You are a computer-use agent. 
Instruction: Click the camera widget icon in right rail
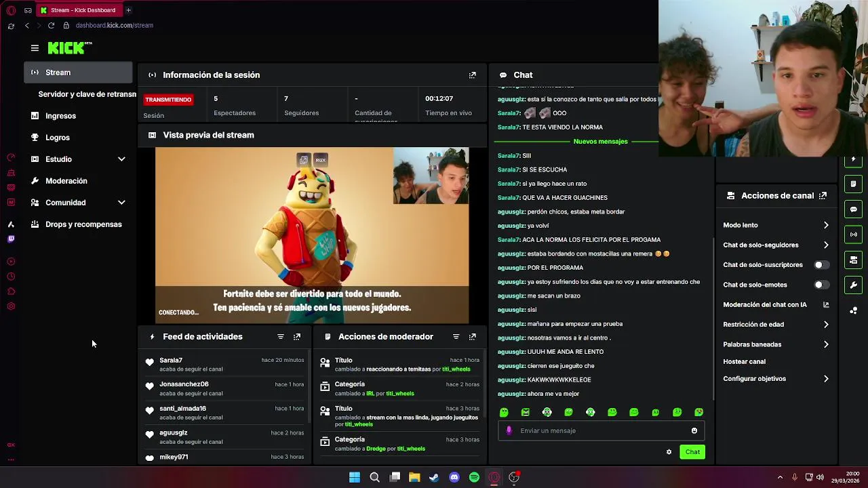[853, 260]
